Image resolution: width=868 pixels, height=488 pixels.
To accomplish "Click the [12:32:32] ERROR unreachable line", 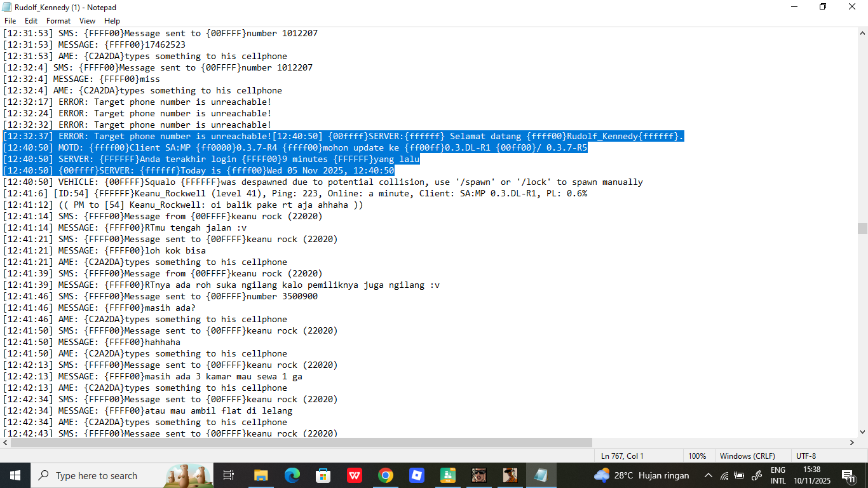I will [x=137, y=125].
